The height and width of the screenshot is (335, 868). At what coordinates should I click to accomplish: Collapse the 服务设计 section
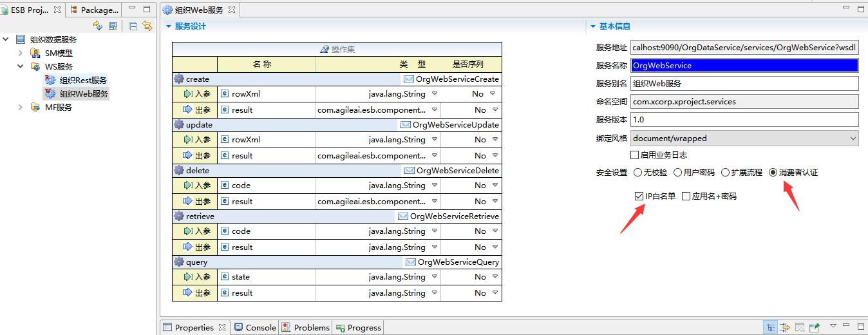(x=169, y=26)
